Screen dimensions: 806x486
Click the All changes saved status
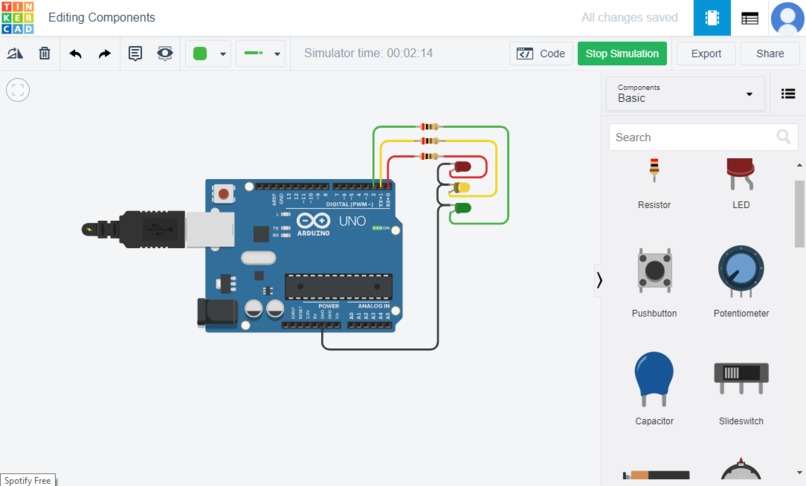coord(629,17)
